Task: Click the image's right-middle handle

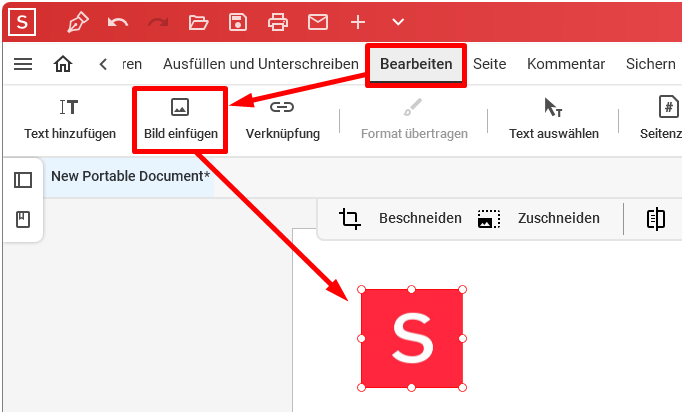Action: pos(463,338)
